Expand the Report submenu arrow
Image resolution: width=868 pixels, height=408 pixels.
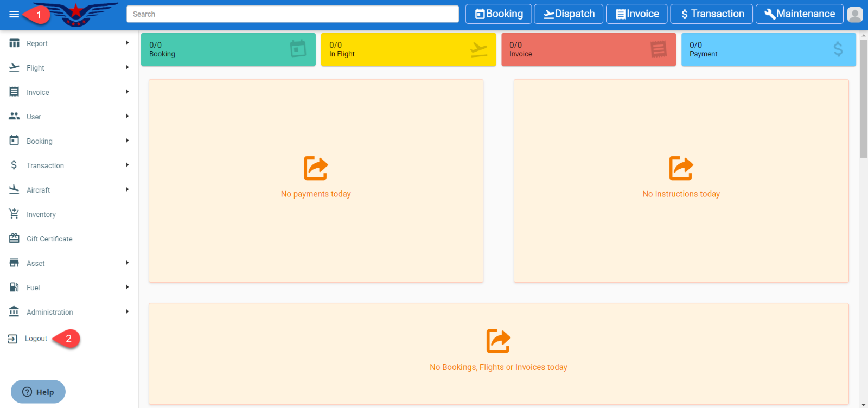pos(127,43)
